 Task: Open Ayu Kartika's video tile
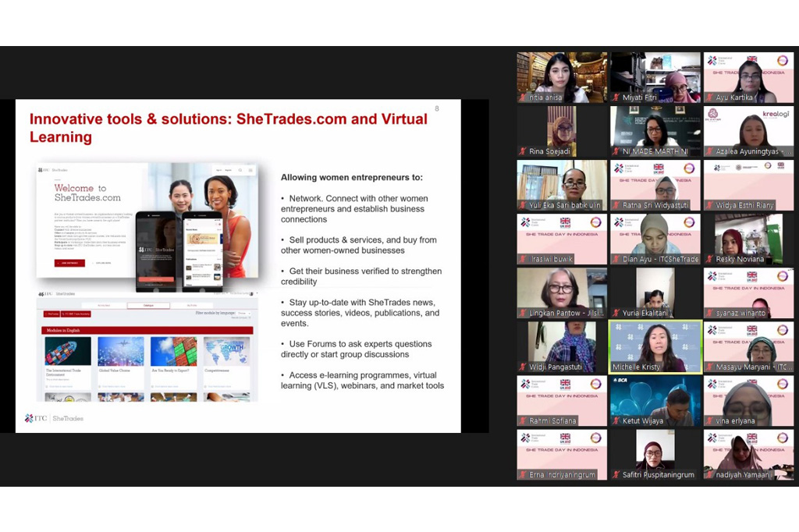click(x=748, y=77)
